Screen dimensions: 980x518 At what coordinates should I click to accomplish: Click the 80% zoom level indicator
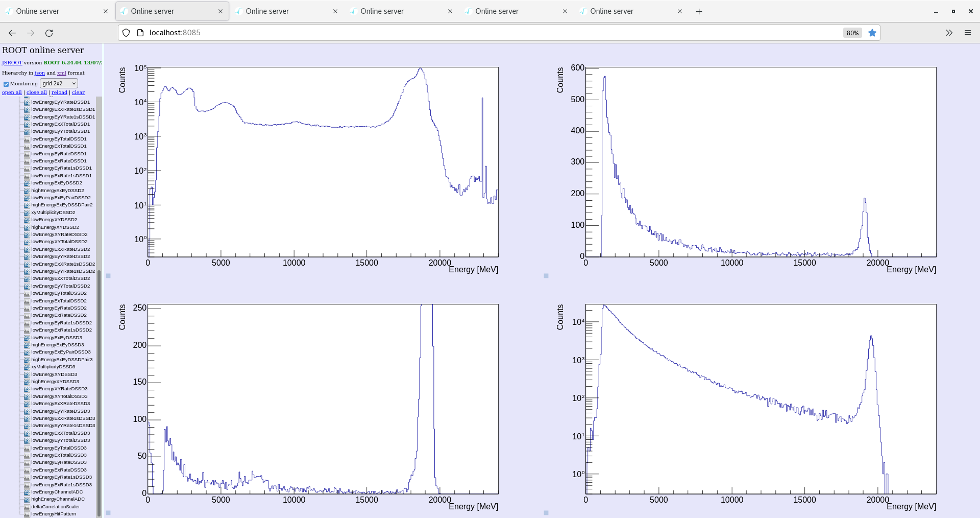pos(852,33)
